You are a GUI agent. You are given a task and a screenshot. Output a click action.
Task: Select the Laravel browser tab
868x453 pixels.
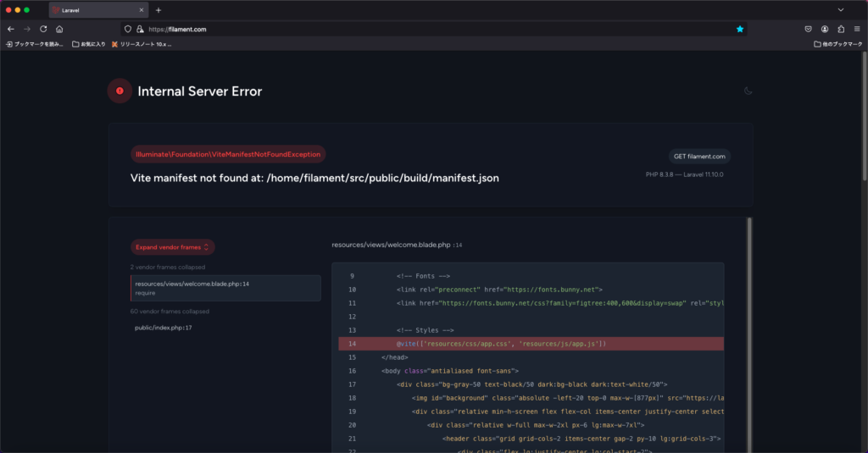[98, 10]
